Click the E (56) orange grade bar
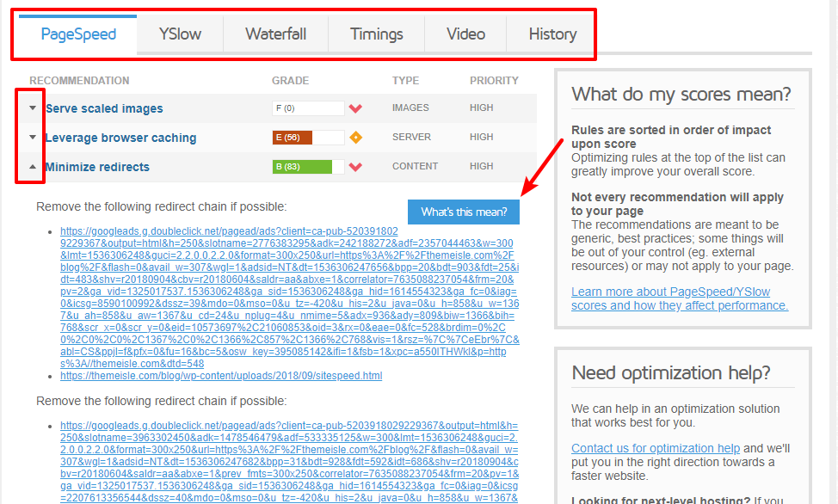838x504 pixels. (x=308, y=138)
